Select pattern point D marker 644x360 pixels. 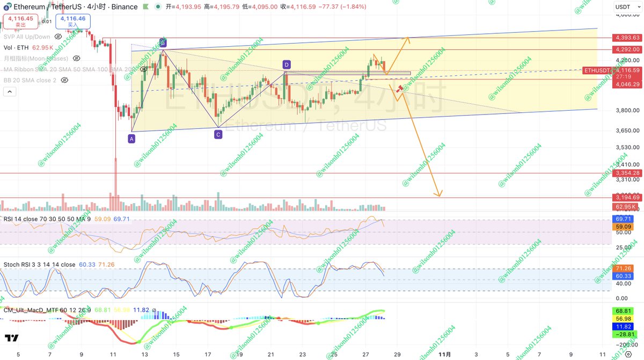click(287, 65)
